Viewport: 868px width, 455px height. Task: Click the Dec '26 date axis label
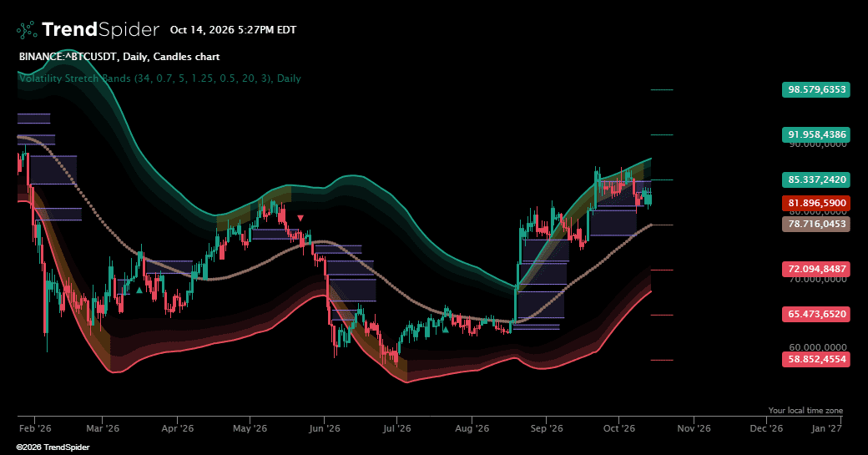click(766, 428)
